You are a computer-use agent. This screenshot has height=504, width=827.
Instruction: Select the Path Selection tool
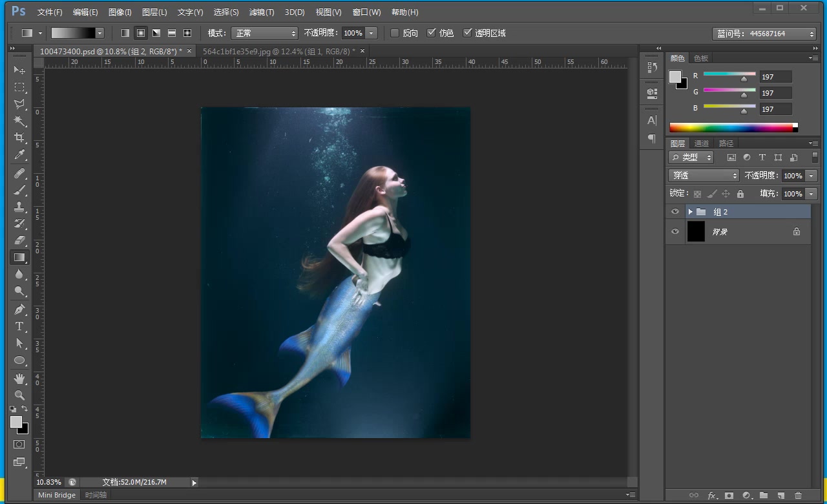pyautogui.click(x=19, y=343)
